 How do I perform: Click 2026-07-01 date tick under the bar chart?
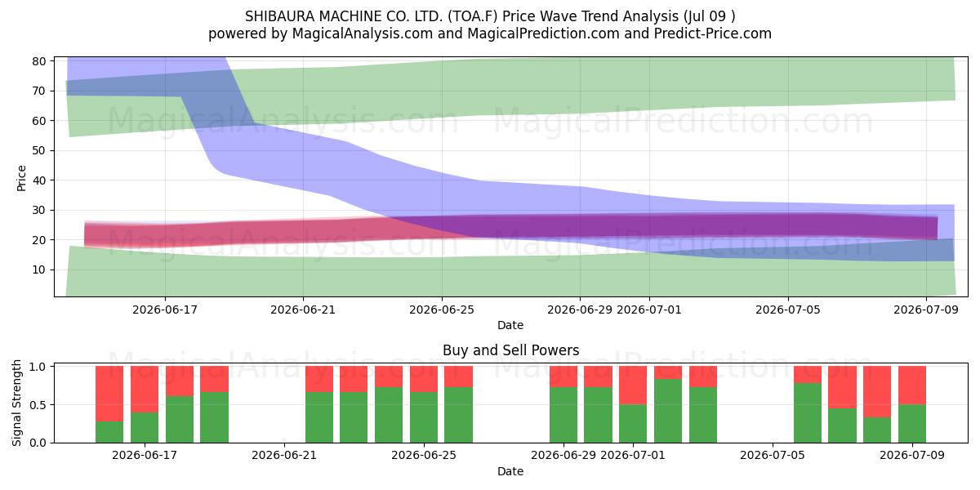click(x=633, y=457)
